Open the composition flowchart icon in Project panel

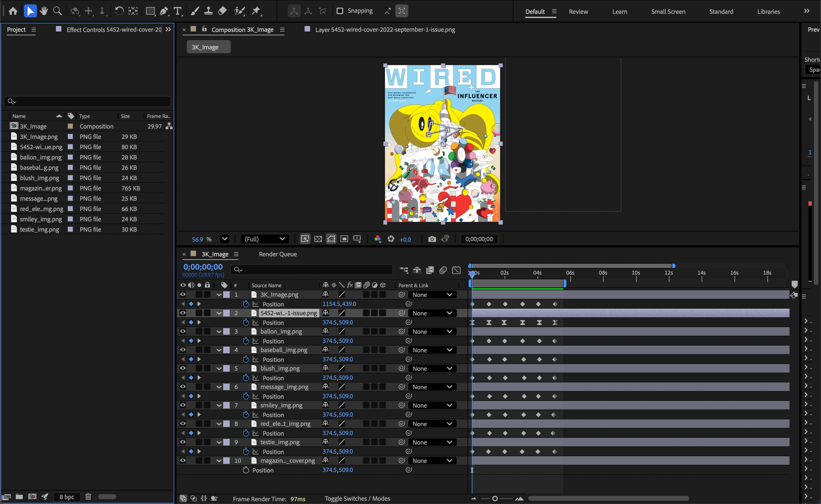point(169,126)
